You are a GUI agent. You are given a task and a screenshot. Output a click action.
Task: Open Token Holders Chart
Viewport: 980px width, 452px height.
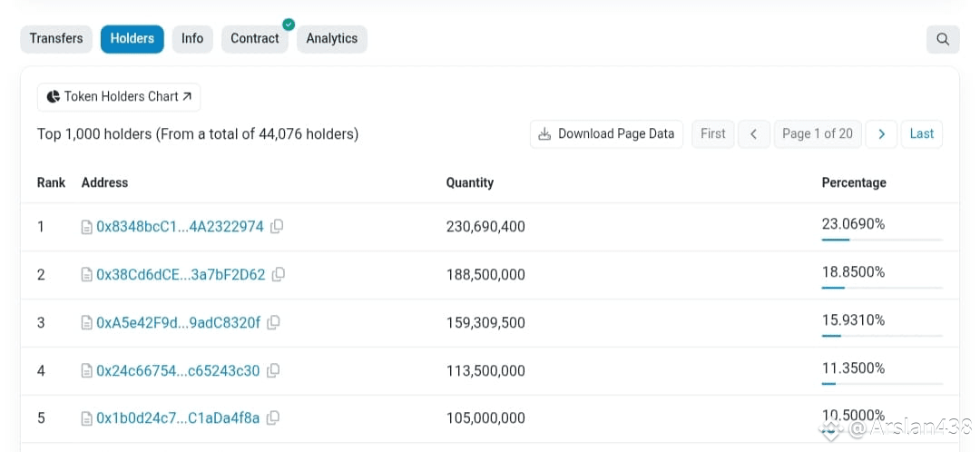tap(119, 97)
